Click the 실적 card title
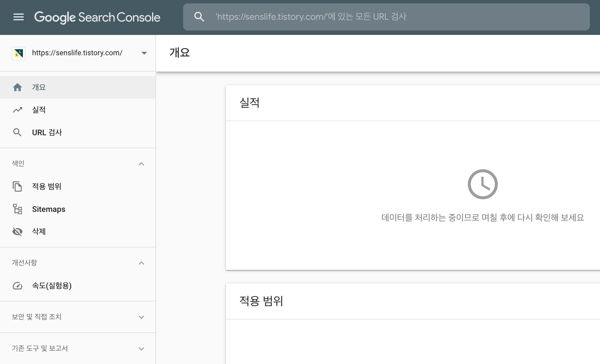The image size is (600, 364). coord(250,103)
